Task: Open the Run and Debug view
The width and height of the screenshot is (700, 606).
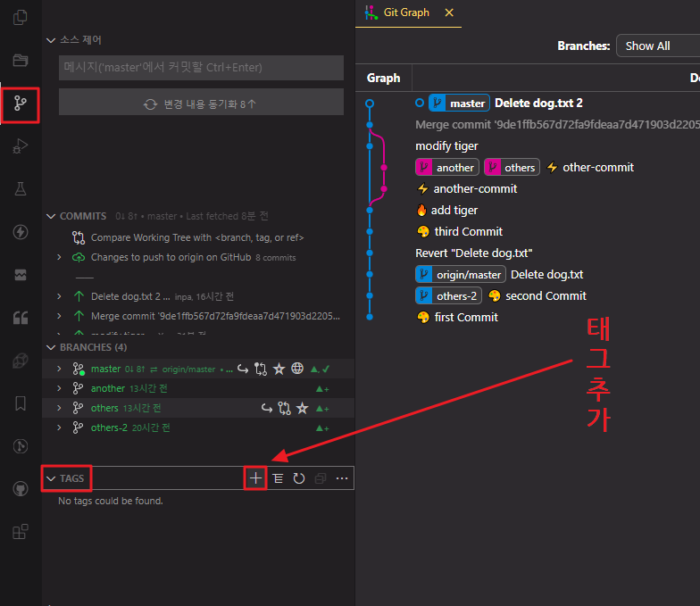Action: 20,146
